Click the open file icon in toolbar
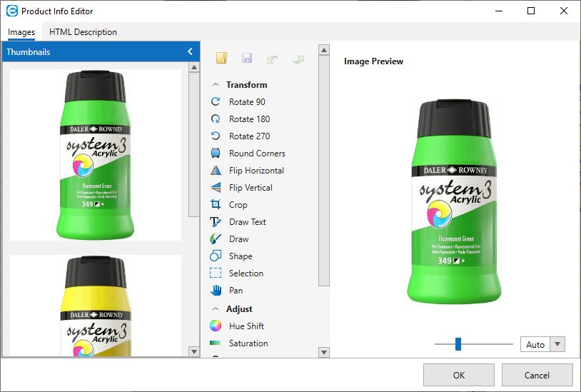This screenshot has height=392, width=581. pyautogui.click(x=221, y=59)
